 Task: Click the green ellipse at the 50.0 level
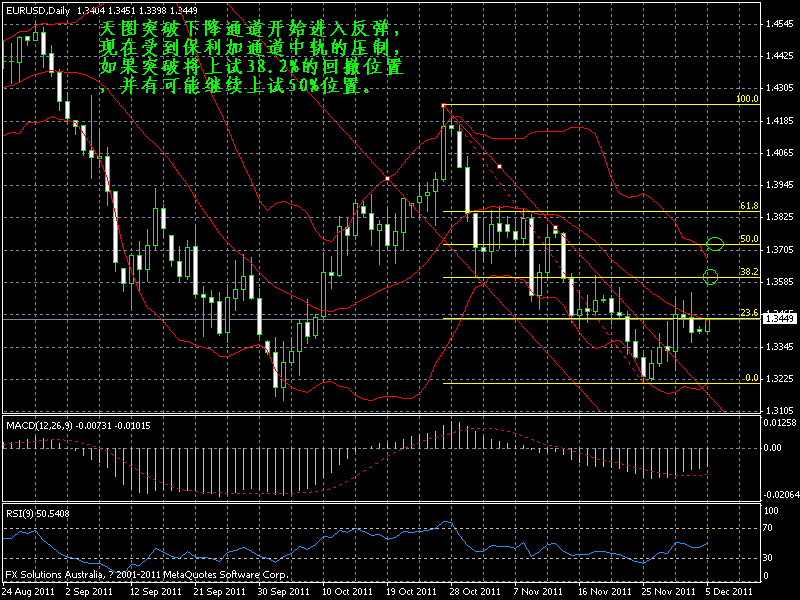(715, 243)
